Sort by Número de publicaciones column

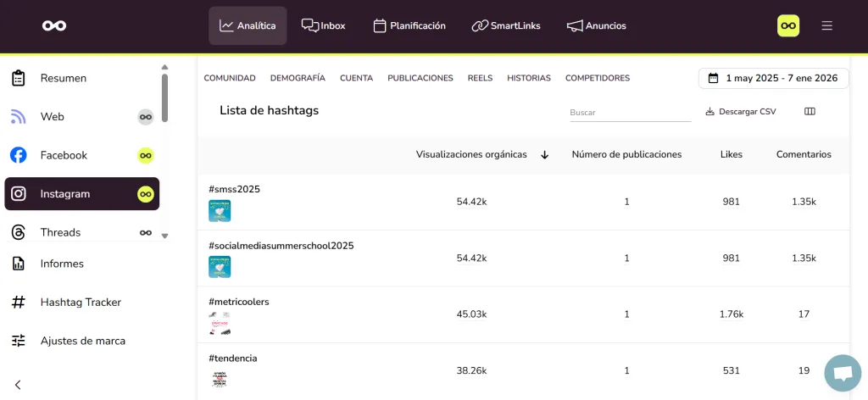pos(626,155)
